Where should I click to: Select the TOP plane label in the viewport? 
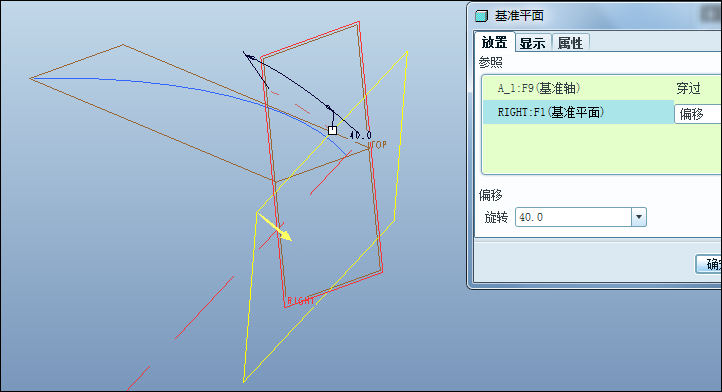coord(377,145)
